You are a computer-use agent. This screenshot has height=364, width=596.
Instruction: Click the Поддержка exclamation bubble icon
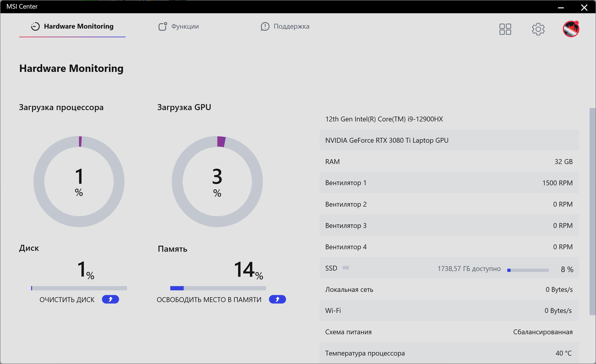coord(265,26)
